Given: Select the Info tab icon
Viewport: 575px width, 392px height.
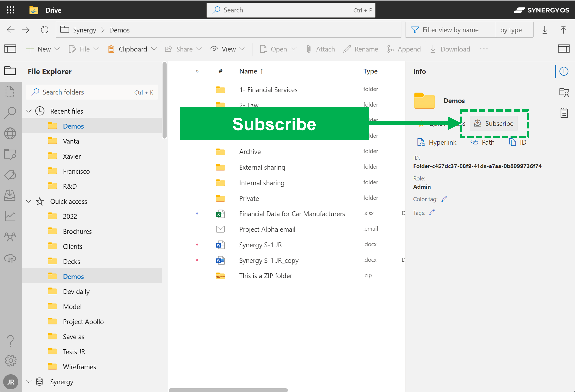Looking at the screenshot, I should pyautogui.click(x=564, y=71).
